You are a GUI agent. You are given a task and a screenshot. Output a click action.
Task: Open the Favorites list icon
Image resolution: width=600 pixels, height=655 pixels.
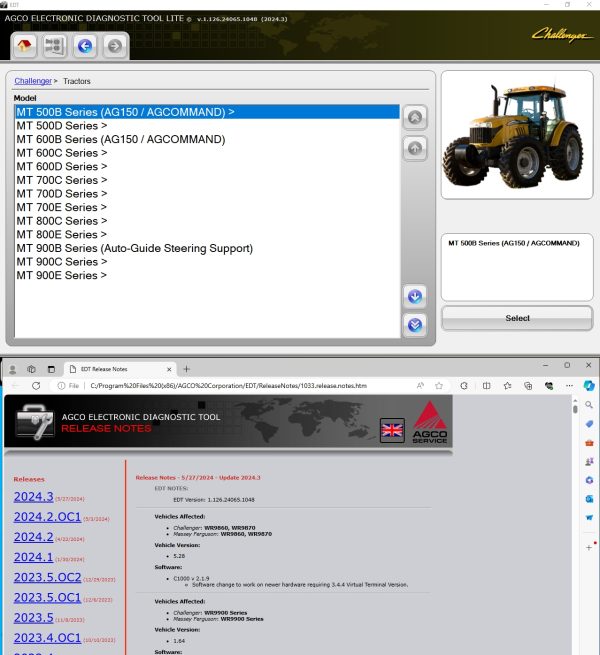(507, 386)
